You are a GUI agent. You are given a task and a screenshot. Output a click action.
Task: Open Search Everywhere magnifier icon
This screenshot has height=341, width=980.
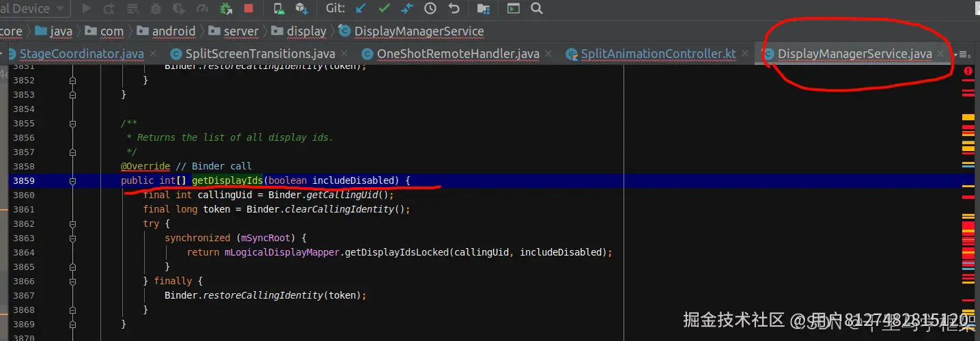tap(536, 8)
